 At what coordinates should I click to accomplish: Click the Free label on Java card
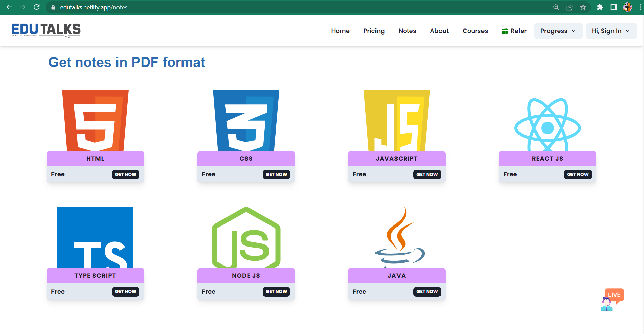pyautogui.click(x=359, y=292)
